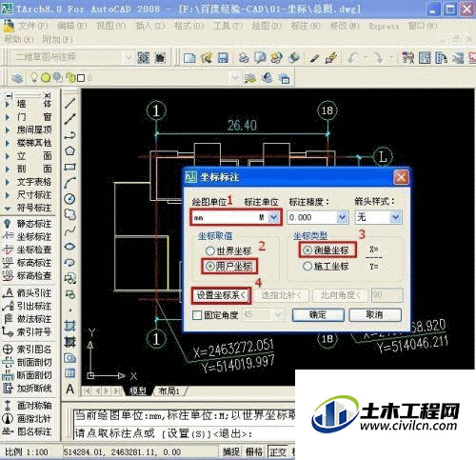Click the 确定 button in dialog
The width and height of the screenshot is (476, 460).
click(x=318, y=315)
